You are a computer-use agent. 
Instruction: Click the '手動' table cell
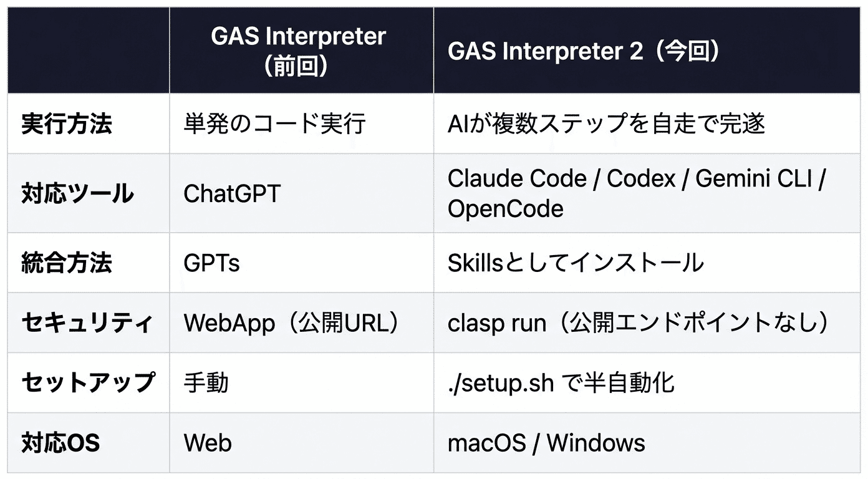click(x=206, y=382)
